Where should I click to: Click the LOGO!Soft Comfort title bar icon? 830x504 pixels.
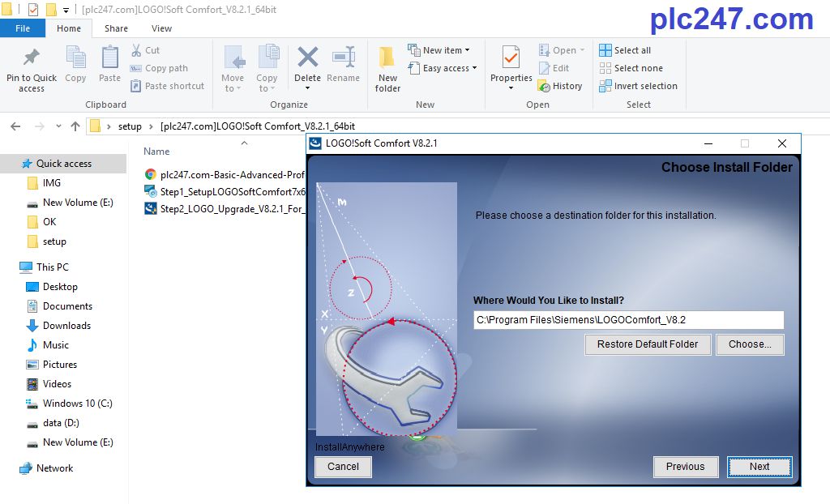coord(315,143)
